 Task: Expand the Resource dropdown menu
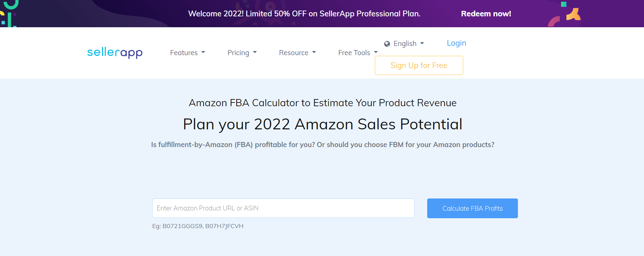tap(293, 52)
